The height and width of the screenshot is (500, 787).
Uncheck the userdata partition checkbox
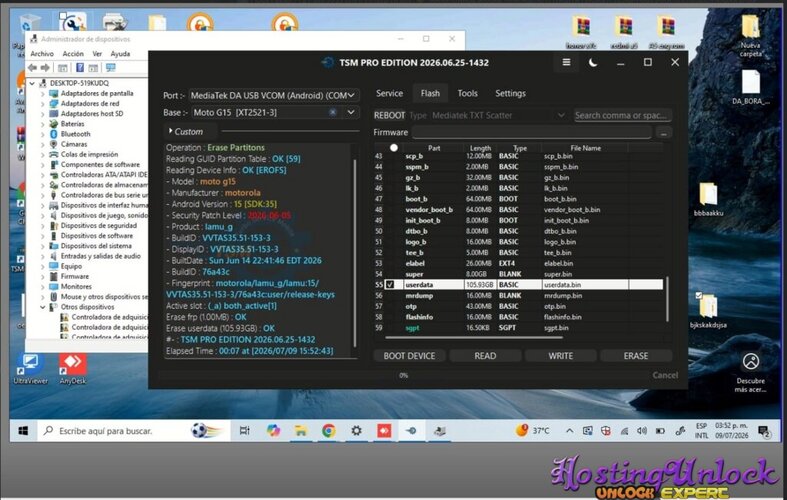pyautogui.click(x=390, y=285)
